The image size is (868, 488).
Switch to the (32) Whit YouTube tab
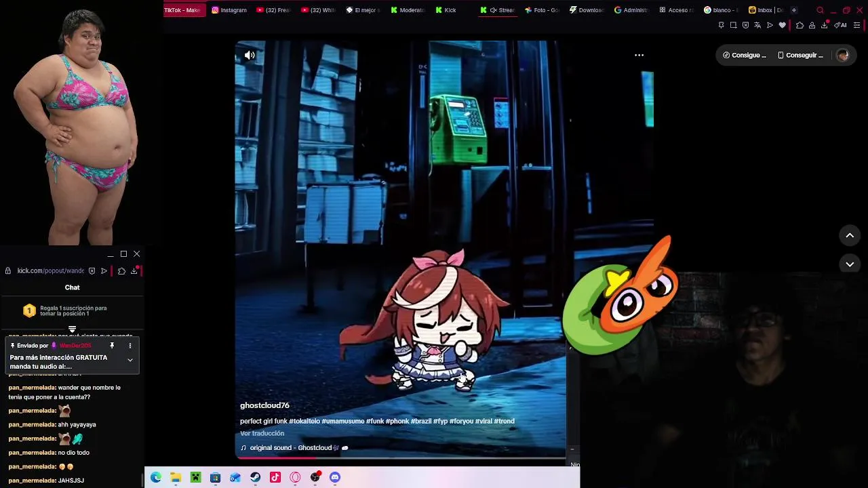319,10
